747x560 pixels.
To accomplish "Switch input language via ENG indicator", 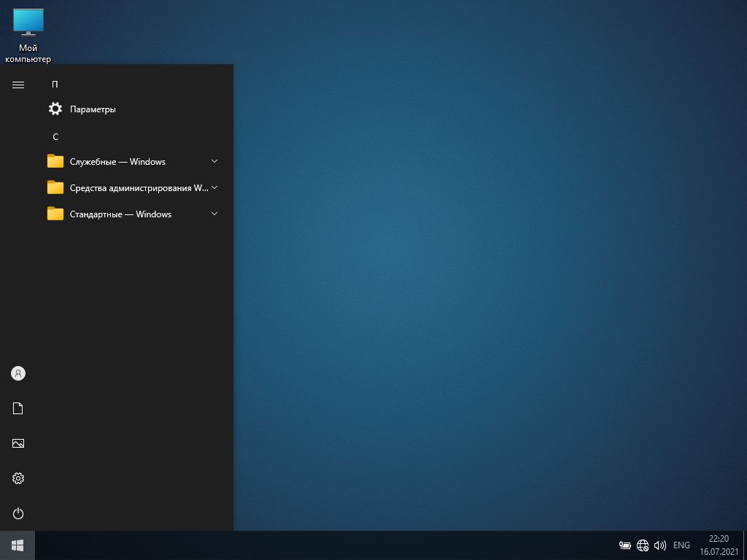I will pyautogui.click(x=681, y=545).
